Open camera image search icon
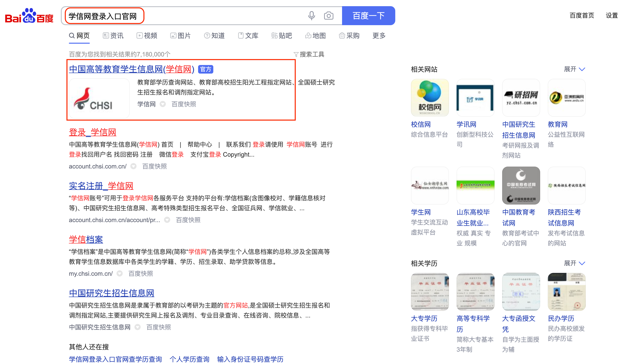 (329, 16)
